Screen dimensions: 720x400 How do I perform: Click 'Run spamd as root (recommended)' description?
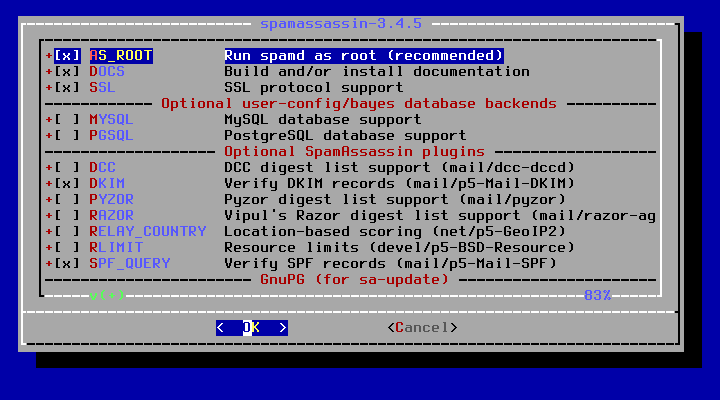(364, 56)
